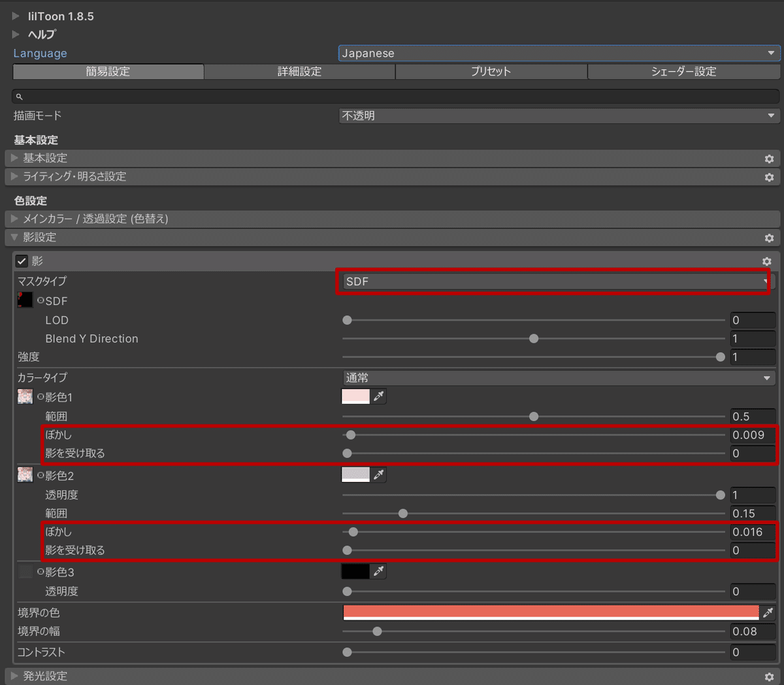Screen dimensions: 784x685
Task: Click the LOD value field
Action: [x=753, y=320]
